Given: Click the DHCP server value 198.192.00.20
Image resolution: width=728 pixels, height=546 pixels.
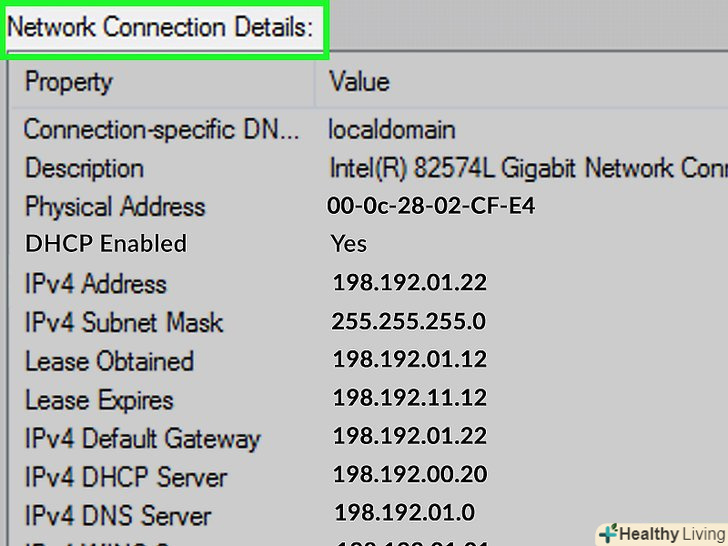Looking at the screenshot, I should [x=410, y=476].
